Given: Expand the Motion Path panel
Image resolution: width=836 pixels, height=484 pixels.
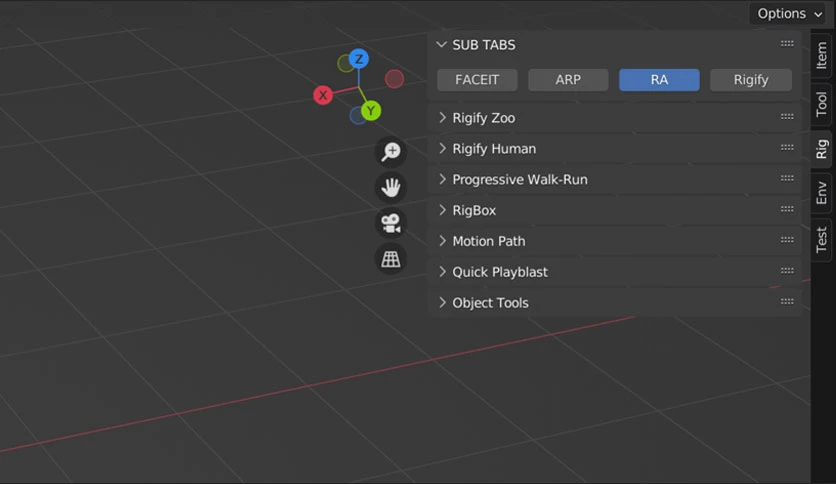Looking at the screenshot, I should click(442, 241).
